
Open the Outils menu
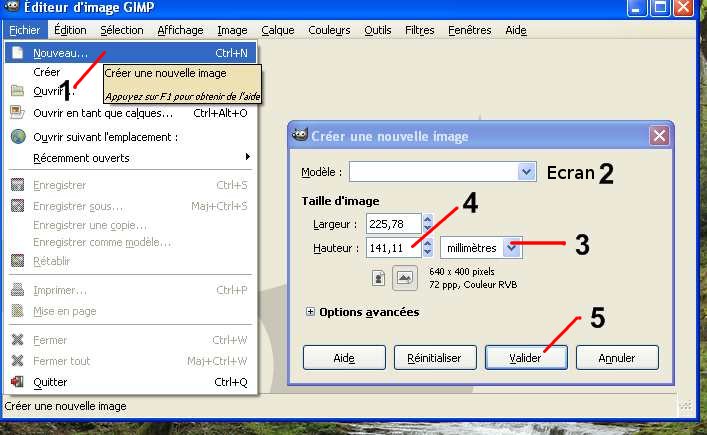pyautogui.click(x=378, y=30)
